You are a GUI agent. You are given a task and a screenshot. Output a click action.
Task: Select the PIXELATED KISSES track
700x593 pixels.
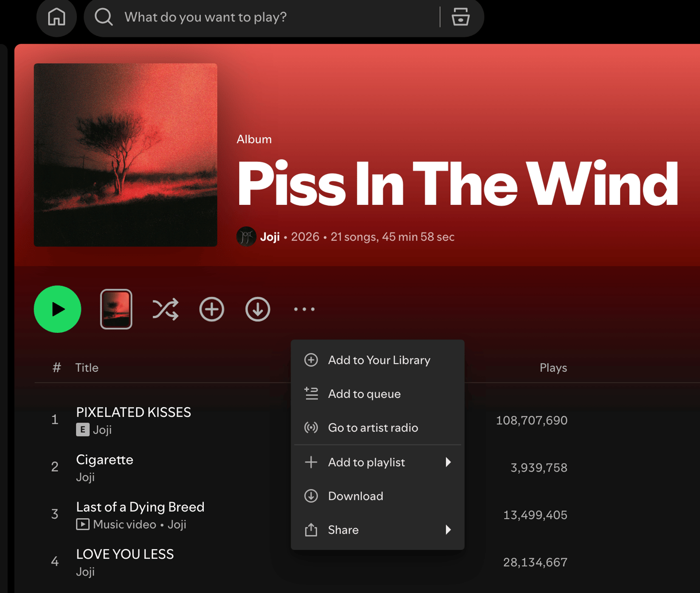(x=133, y=412)
